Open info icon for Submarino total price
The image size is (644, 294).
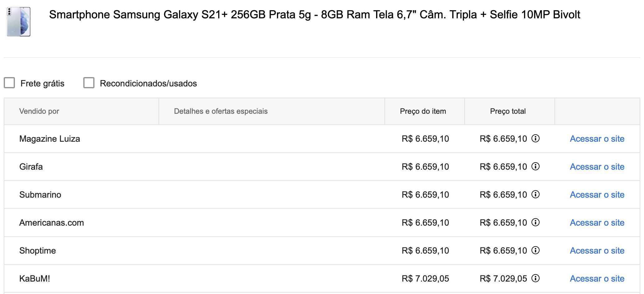click(x=535, y=194)
